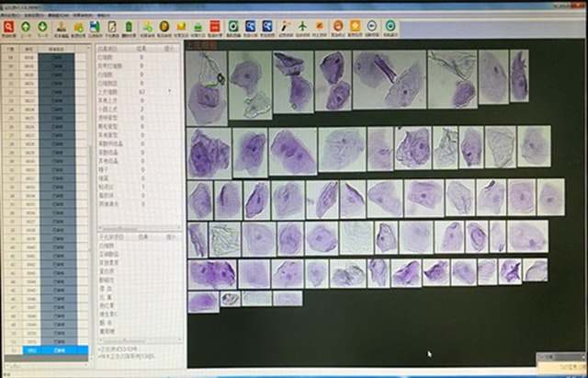Select the first cell thumbnail in top row
This screenshot has width=588, height=378.
[206, 87]
